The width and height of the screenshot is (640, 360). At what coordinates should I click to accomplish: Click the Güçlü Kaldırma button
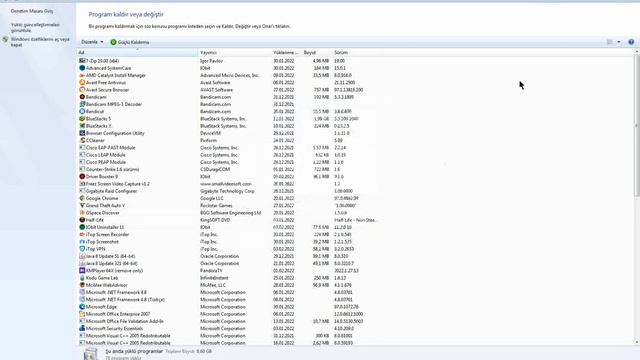(x=130, y=42)
